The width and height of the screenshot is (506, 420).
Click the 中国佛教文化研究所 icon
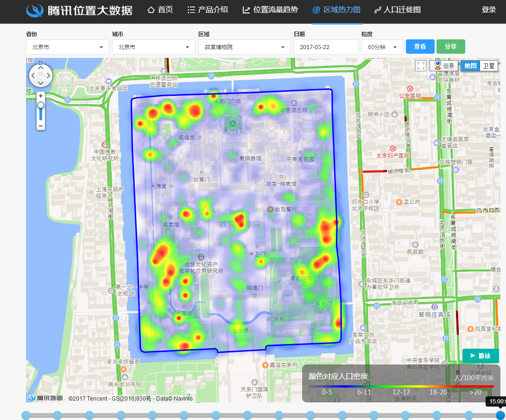(105, 144)
